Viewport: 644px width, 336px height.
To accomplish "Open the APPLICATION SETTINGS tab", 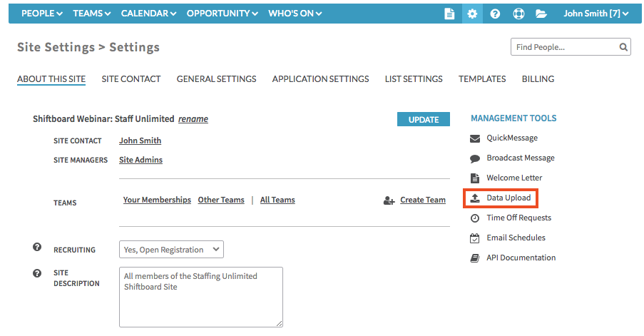I will 320,79.
